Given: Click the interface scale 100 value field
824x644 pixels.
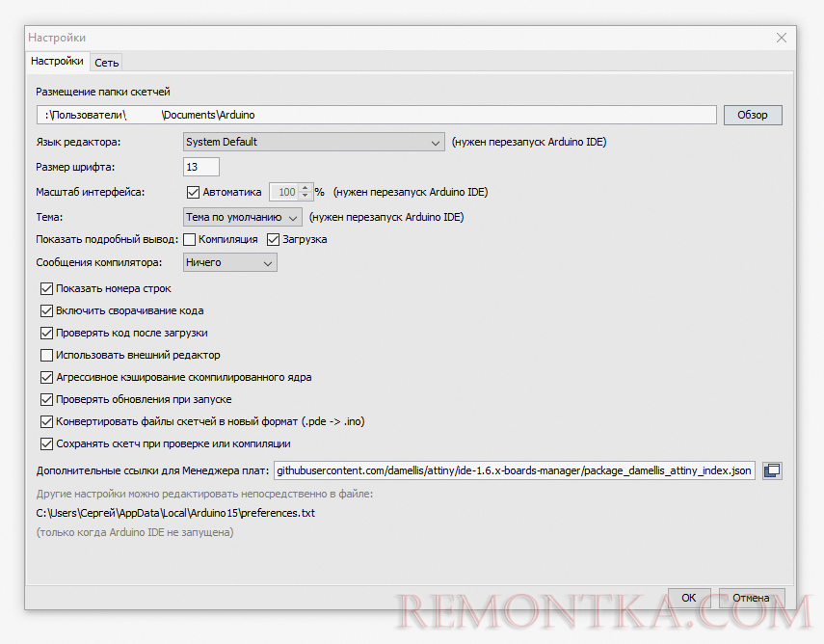Looking at the screenshot, I should pyautogui.click(x=284, y=192).
